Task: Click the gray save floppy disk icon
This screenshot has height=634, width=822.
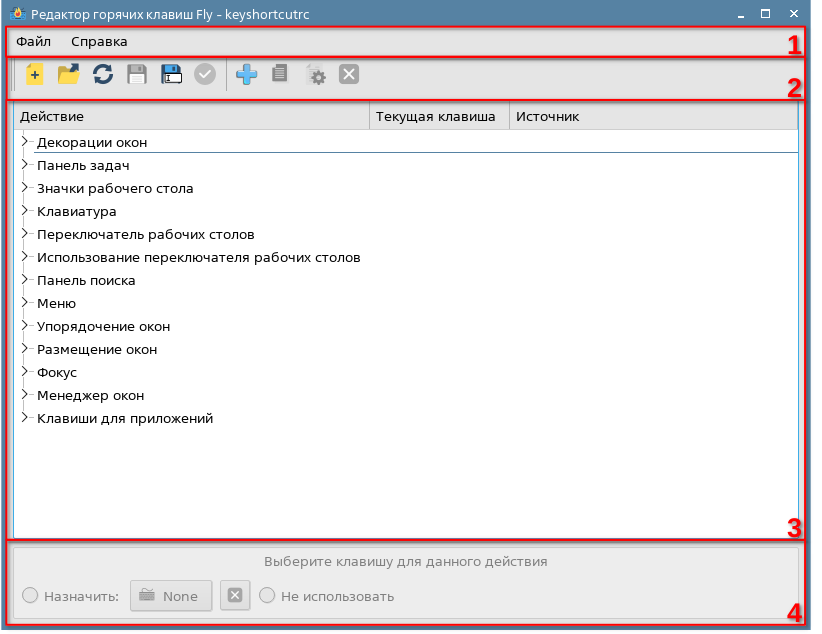Action: [x=137, y=74]
